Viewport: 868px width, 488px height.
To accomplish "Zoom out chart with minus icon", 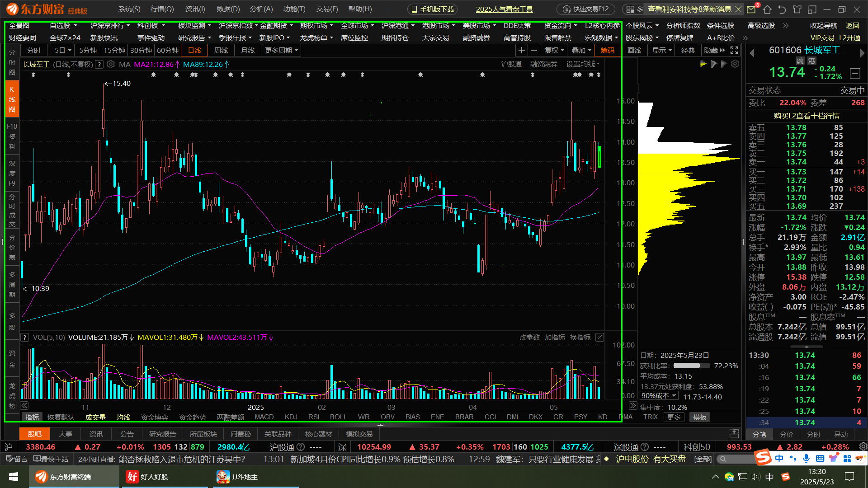I will click(x=534, y=50).
